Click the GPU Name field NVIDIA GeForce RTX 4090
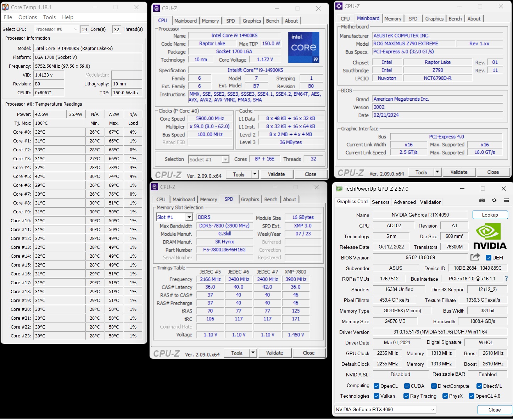The height and width of the screenshot is (420, 513). click(x=420, y=215)
